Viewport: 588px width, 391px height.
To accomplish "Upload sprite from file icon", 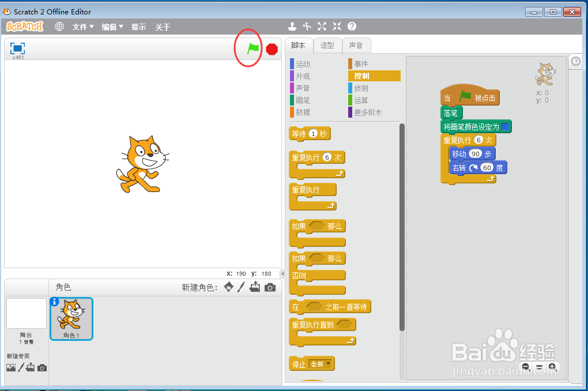I will tap(255, 287).
